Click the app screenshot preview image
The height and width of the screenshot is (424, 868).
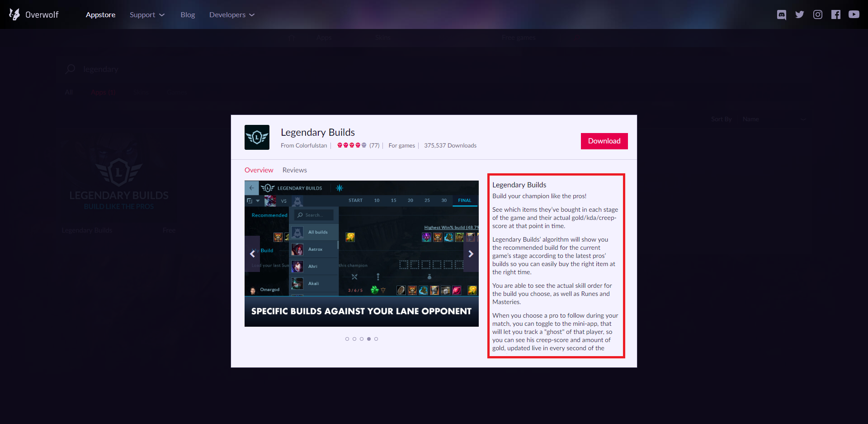pos(362,253)
